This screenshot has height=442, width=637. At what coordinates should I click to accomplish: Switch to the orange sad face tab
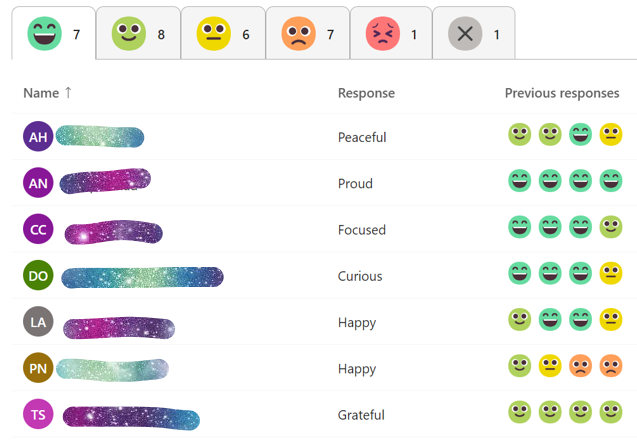tap(308, 33)
